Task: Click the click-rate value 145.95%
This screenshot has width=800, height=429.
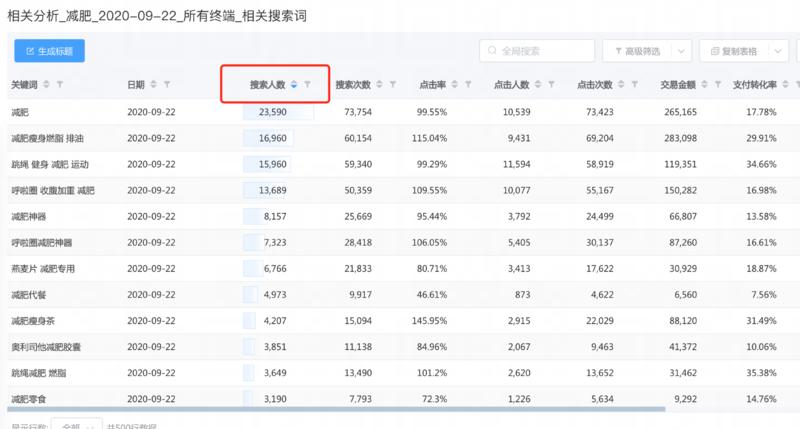Action: click(x=429, y=321)
